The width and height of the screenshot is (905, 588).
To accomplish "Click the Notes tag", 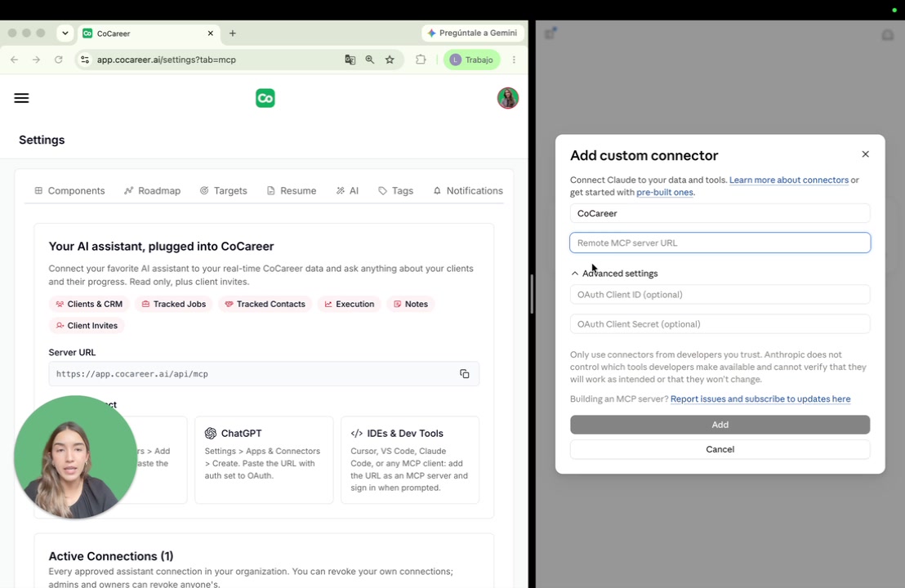I will coord(410,304).
